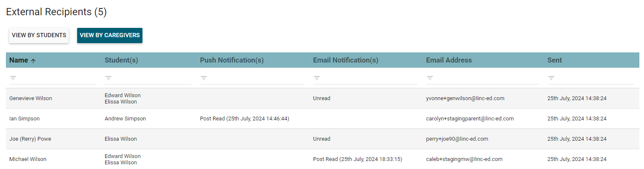Sort by Sent column header
Viewport: 644px width, 169px height.
554,60
